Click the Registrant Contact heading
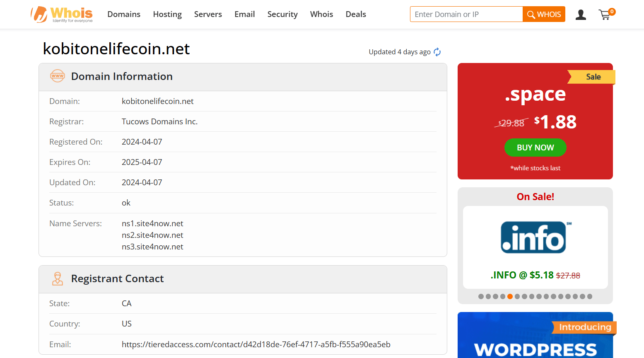644x358 pixels. click(x=117, y=278)
